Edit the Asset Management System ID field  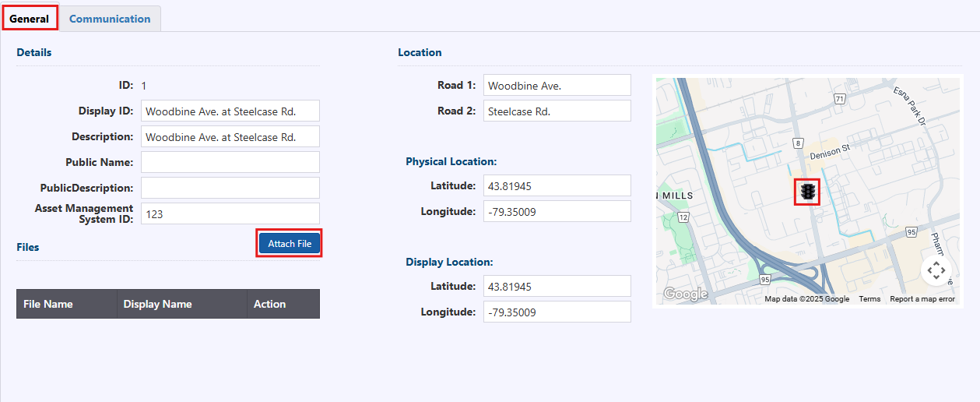pos(230,213)
